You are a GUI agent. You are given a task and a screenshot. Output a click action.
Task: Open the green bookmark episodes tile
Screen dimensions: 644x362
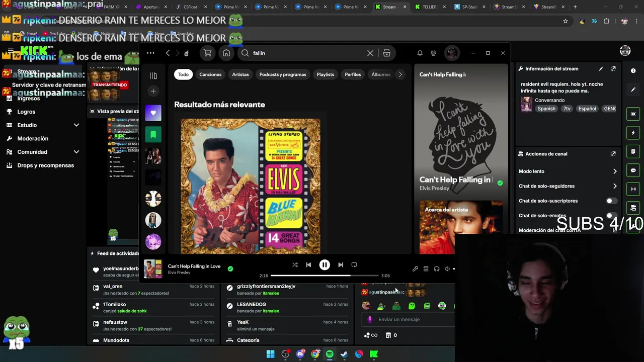[x=153, y=134]
